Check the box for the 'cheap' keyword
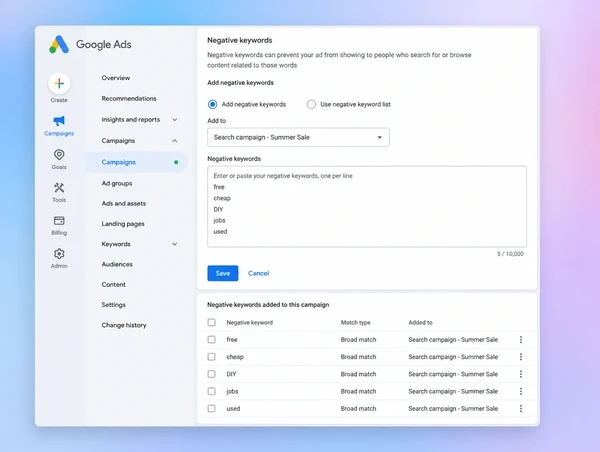600x452 pixels. pos(212,357)
